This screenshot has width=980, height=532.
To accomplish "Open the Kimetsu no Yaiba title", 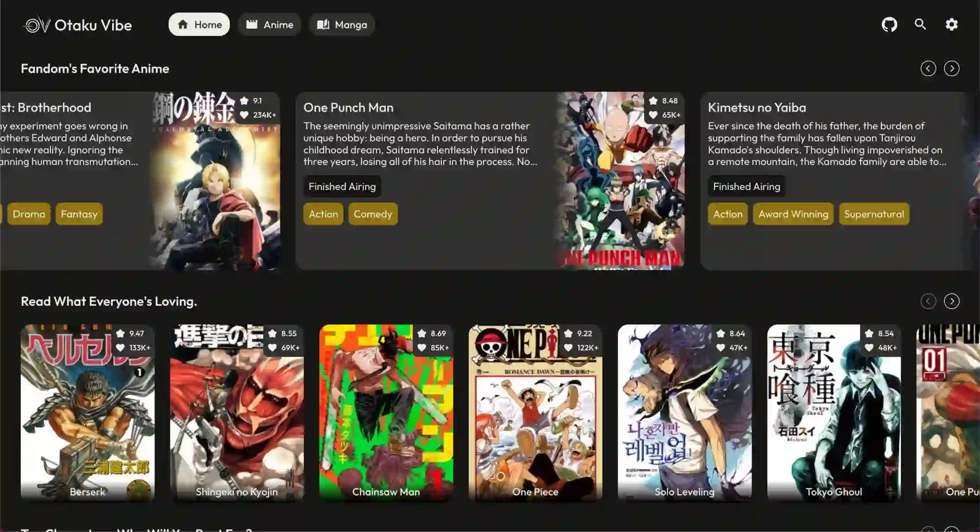I will (x=757, y=108).
